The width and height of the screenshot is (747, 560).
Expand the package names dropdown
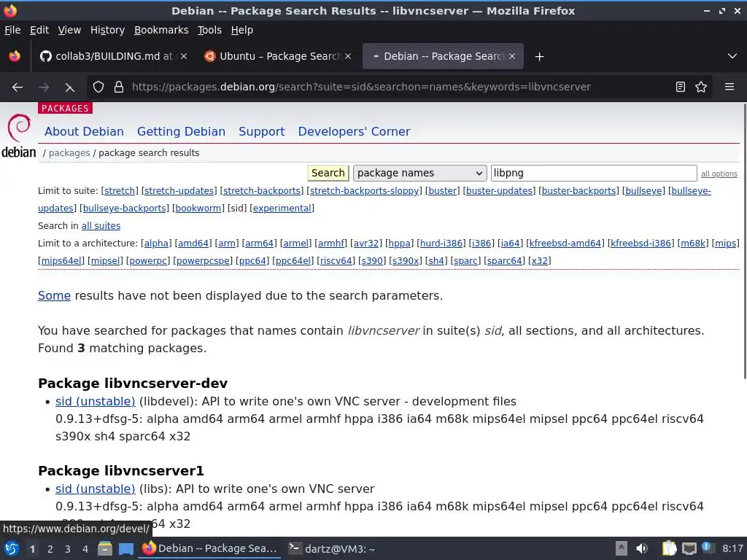(419, 173)
